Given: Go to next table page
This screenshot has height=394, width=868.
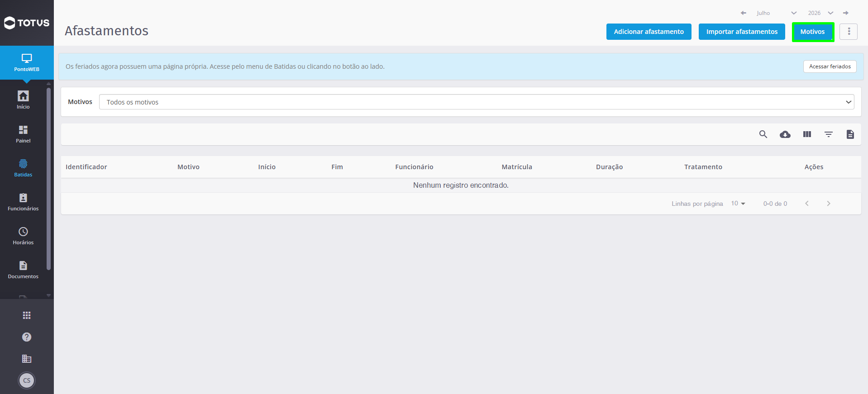Looking at the screenshot, I should tap(829, 204).
